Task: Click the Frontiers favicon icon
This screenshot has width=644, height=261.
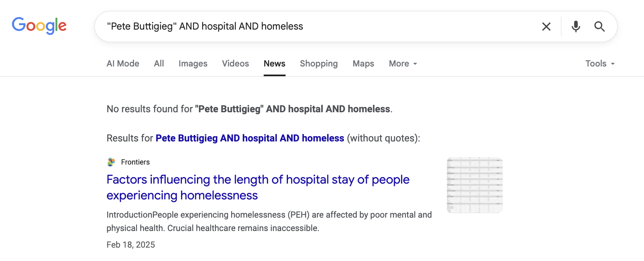Action: click(111, 162)
